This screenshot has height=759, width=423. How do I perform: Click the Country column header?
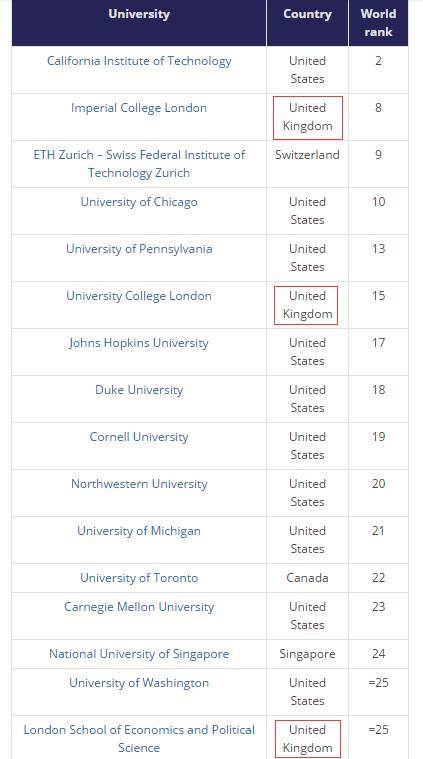click(307, 14)
